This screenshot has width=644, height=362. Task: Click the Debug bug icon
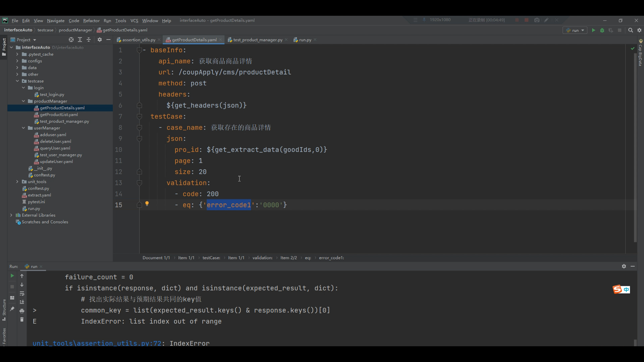(x=602, y=30)
